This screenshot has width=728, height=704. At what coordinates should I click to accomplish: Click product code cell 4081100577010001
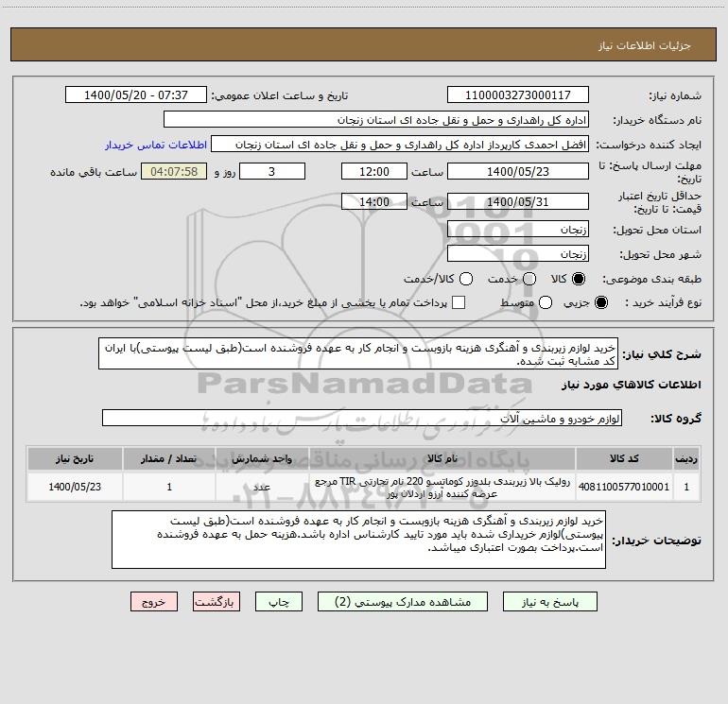coord(624,487)
